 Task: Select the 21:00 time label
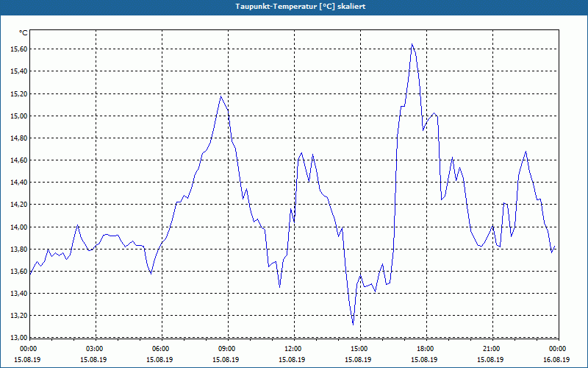pyautogui.click(x=491, y=349)
